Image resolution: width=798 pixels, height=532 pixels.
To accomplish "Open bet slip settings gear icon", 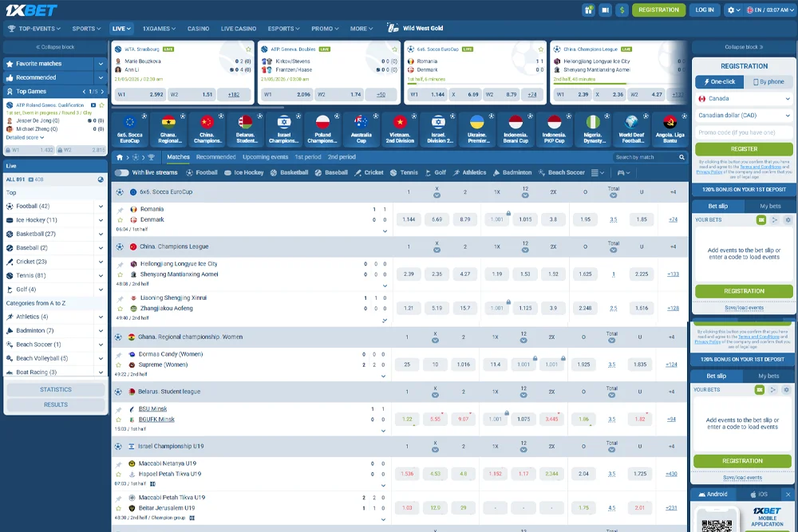I will coord(788,219).
